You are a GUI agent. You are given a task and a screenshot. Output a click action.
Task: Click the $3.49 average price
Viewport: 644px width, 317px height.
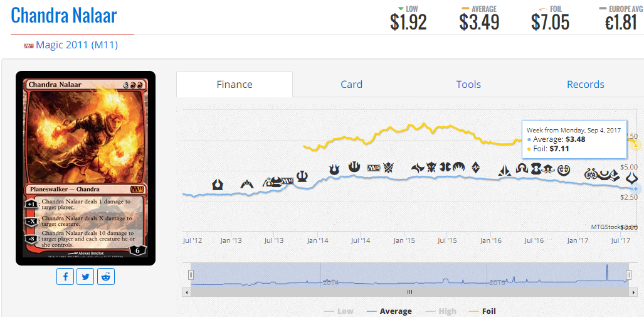[x=479, y=23]
